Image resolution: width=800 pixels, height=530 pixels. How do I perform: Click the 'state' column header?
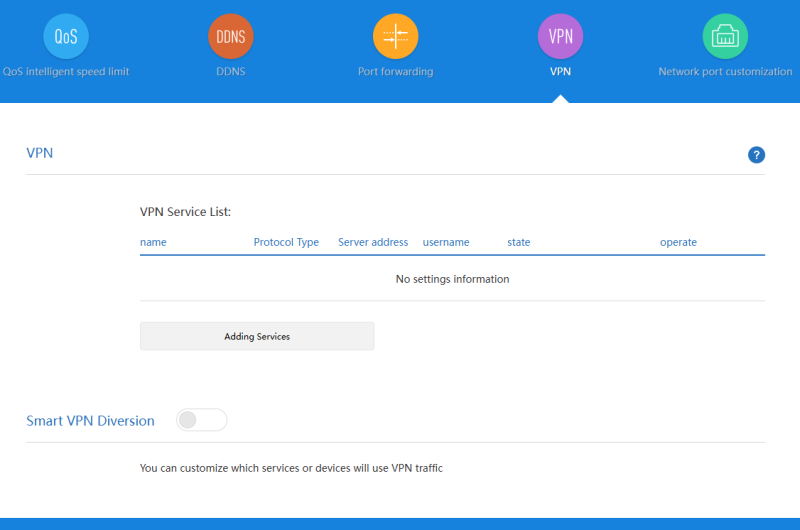(518, 242)
